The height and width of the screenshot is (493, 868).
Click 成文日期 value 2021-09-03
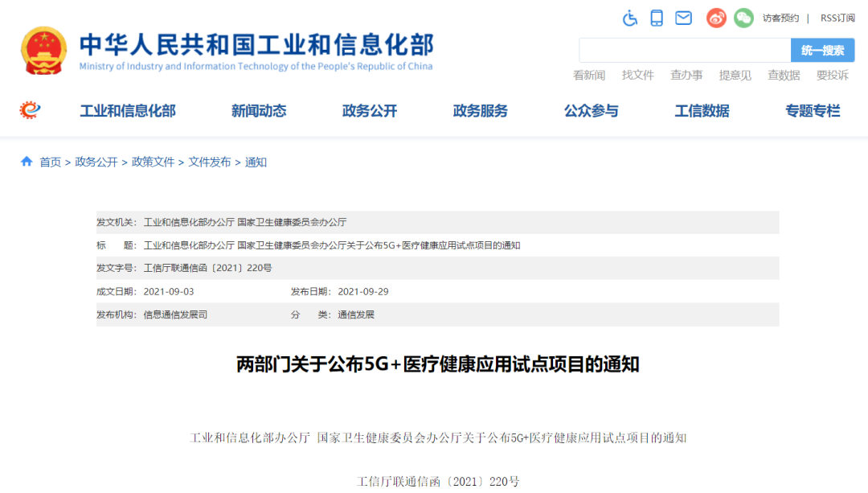pos(169,291)
